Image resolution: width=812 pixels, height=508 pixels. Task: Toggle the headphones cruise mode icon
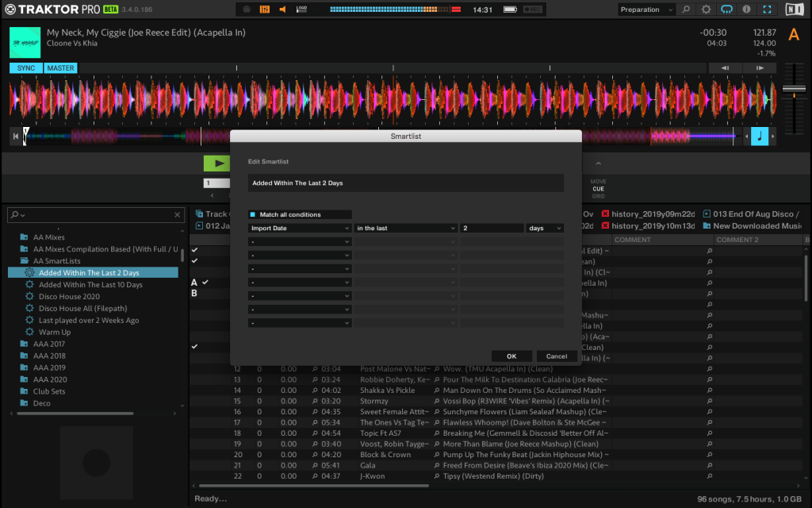point(726,10)
